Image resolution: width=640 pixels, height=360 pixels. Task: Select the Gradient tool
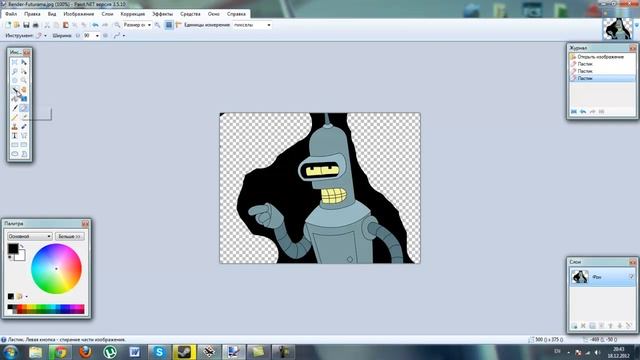24,99
